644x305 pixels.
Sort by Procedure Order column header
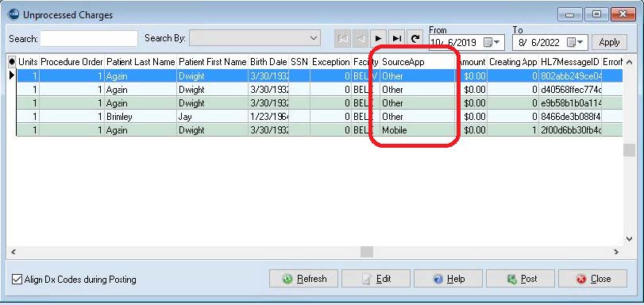(71, 62)
